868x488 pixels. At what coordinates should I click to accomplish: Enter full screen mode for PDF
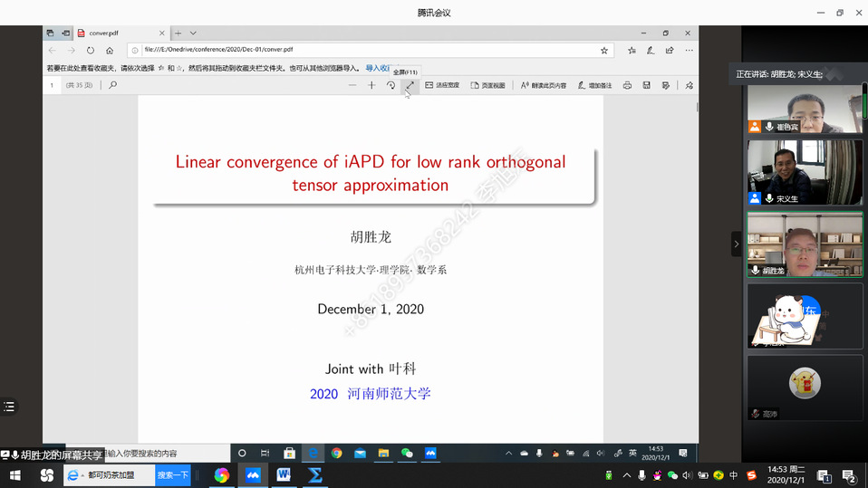click(x=410, y=85)
